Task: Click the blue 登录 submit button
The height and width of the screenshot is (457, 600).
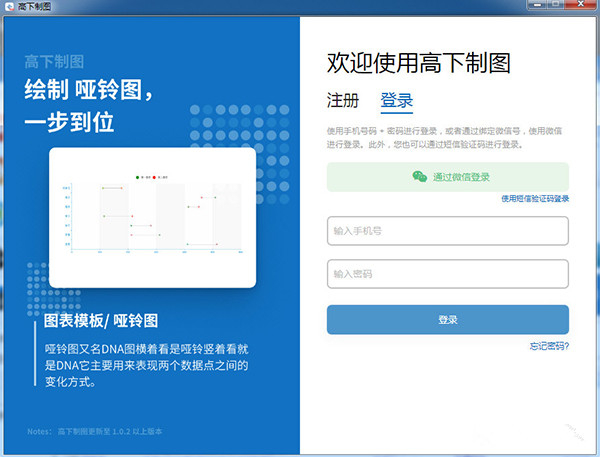Action: [448, 320]
